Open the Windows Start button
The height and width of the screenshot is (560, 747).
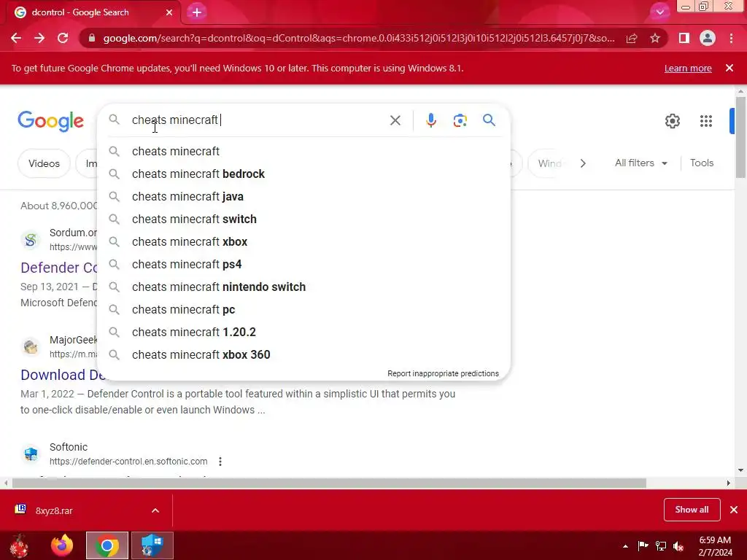[x=19, y=545]
